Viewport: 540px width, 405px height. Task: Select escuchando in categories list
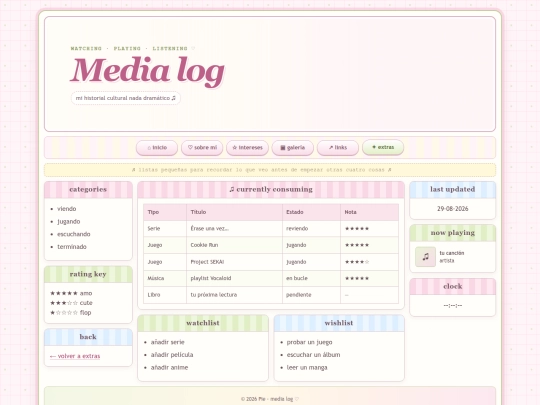74,234
